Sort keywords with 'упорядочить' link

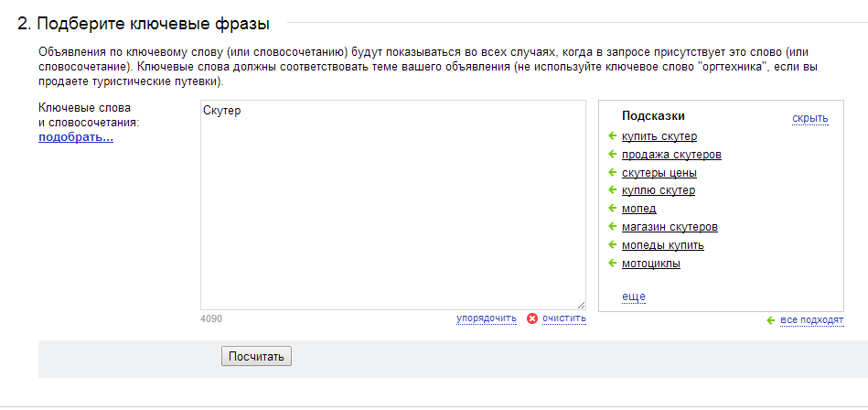[x=486, y=318]
